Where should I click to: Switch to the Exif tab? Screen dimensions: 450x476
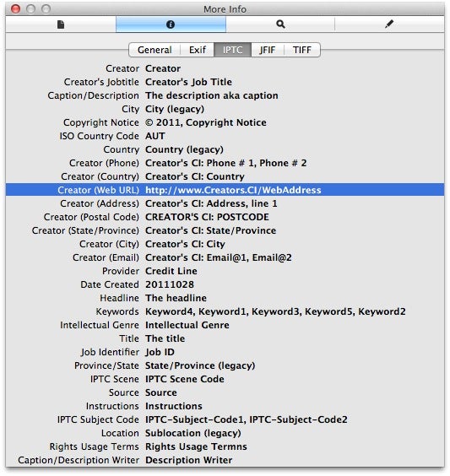pyautogui.click(x=198, y=50)
